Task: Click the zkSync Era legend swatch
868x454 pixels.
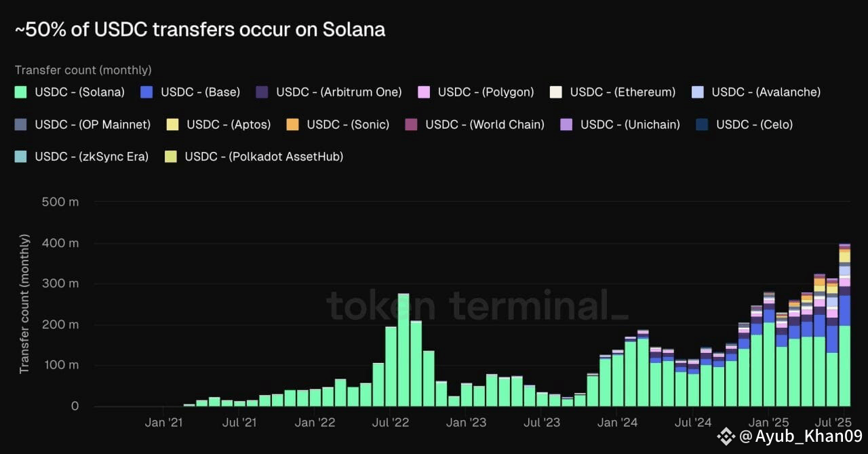Action: (21, 157)
